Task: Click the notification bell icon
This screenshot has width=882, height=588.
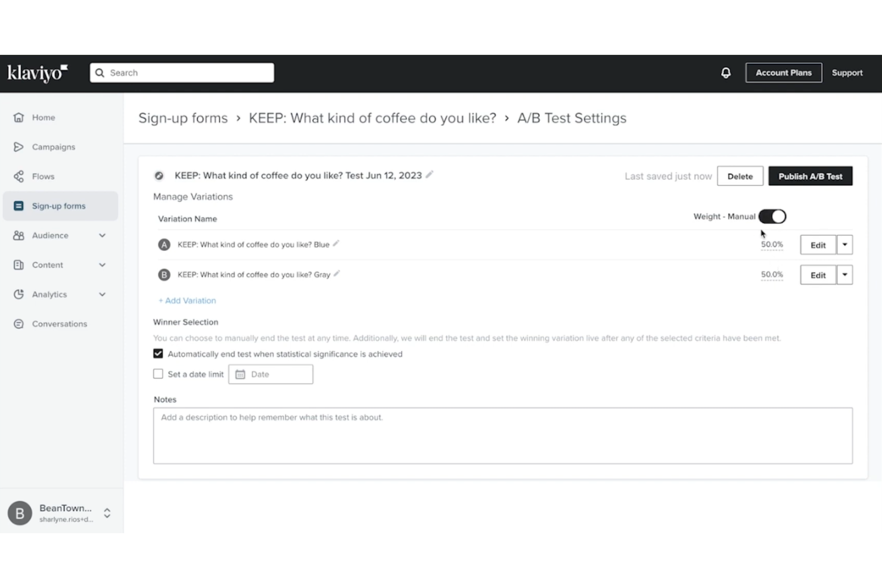Action: coord(726,72)
